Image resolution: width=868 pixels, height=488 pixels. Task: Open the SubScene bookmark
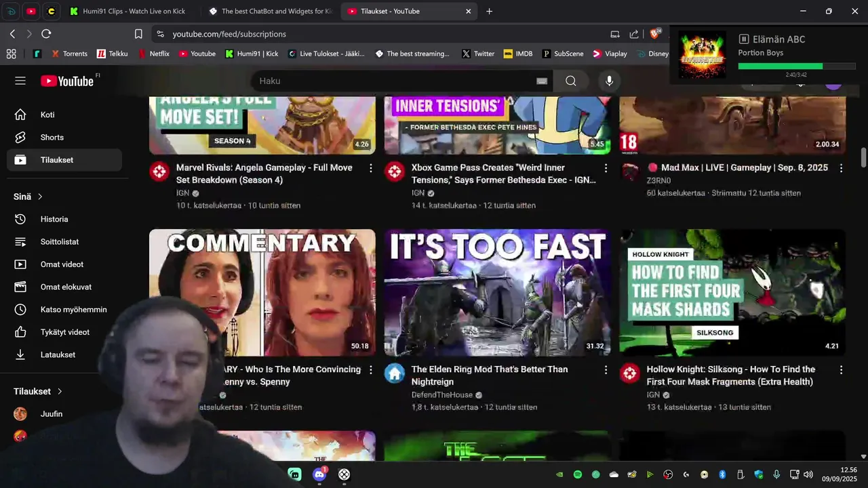(x=563, y=54)
